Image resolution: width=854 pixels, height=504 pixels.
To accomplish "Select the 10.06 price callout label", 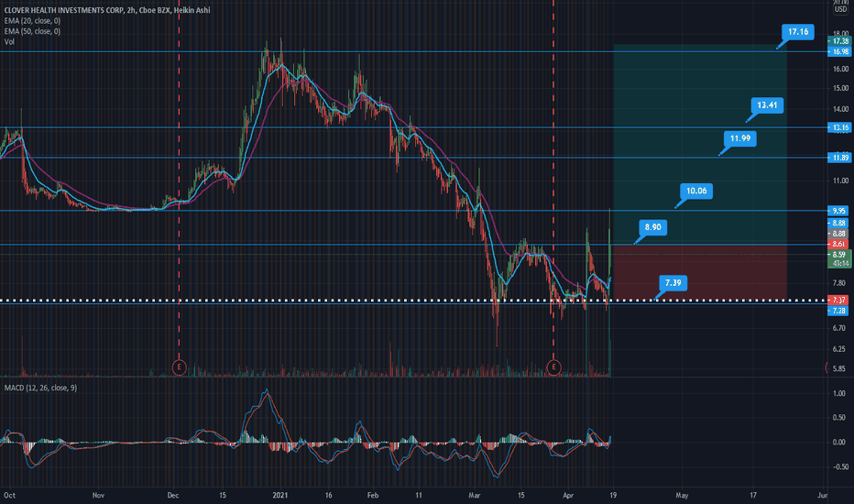I will [696, 191].
